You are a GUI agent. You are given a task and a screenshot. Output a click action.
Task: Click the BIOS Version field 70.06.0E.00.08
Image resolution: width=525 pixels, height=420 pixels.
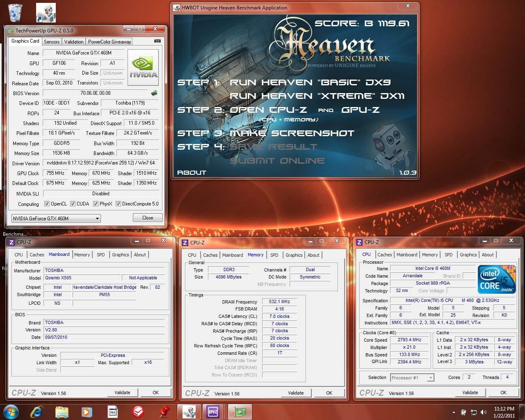coord(96,93)
